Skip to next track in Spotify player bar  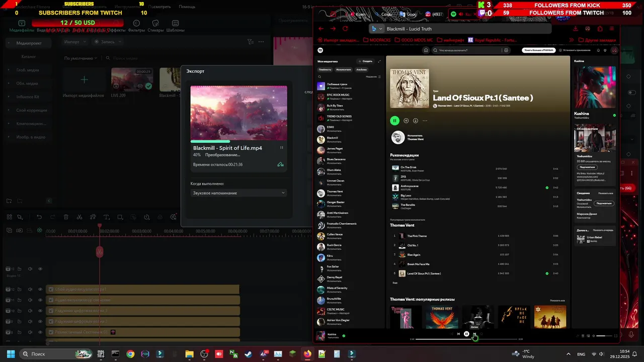[x=474, y=334]
